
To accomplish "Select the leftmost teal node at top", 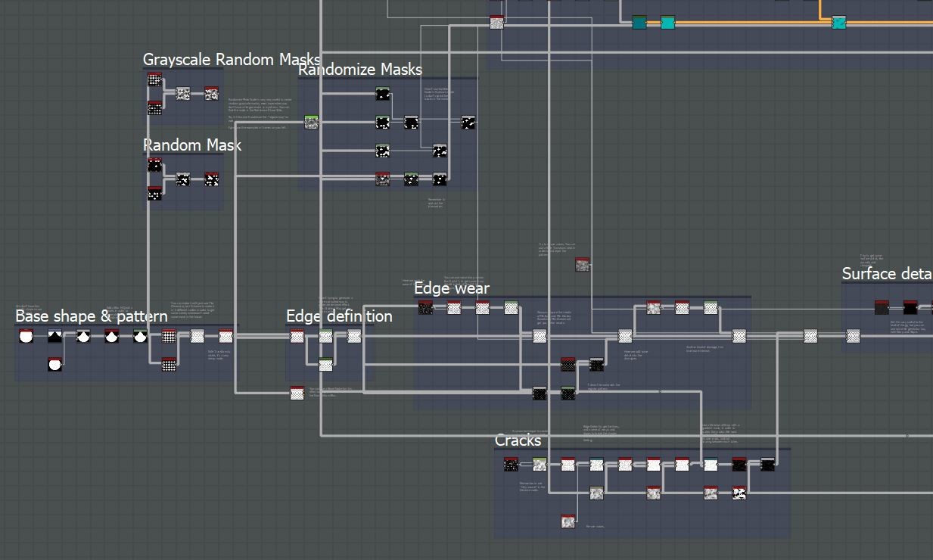I will 639,22.
